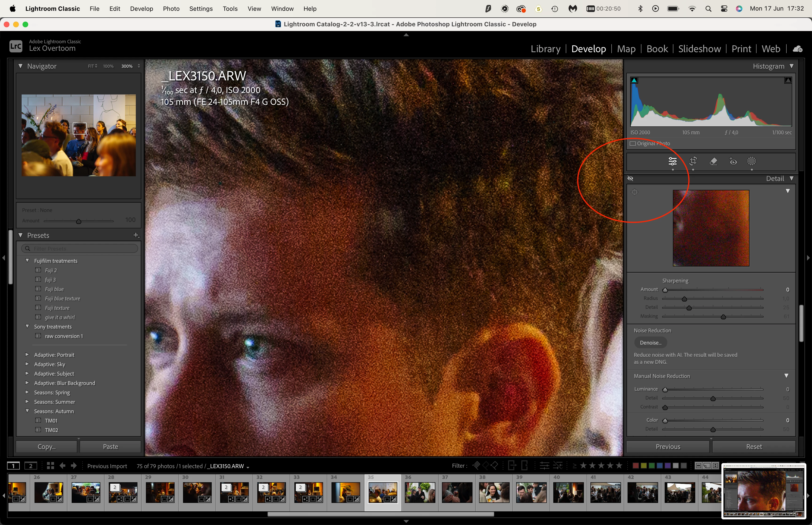Open grid view from filmstrip toolbar
Image resolution: width=812 pixels, height=525 pixels.
click(x=51, y=466)
